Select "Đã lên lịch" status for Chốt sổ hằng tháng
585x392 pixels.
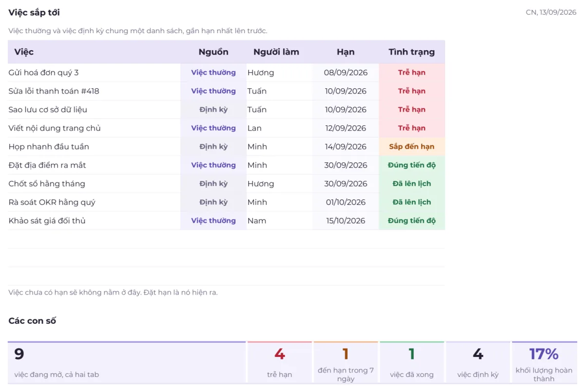coord(412,184)
